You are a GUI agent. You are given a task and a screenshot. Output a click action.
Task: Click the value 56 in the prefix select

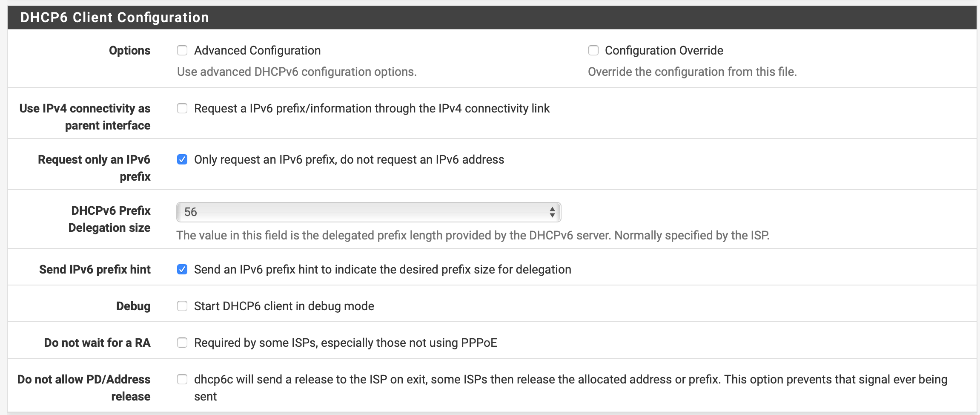coord(191,212)
